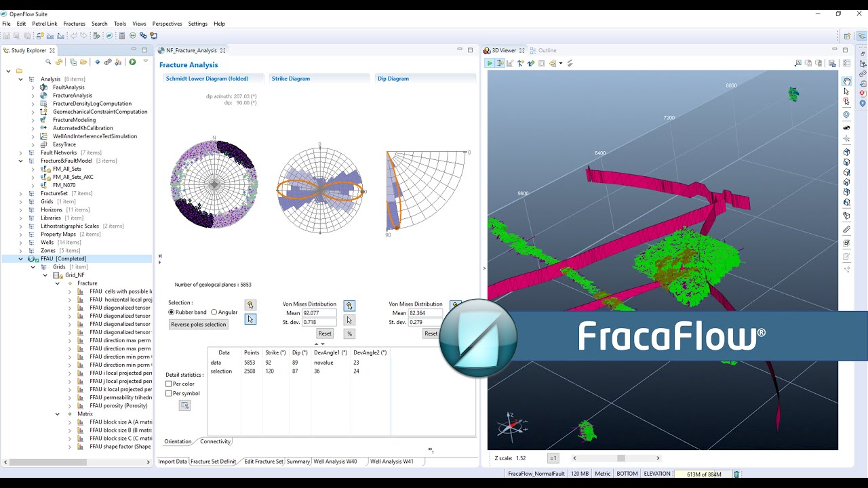
Task: Click the cursor icon below the selection pick icon
Action: pyautogui.click(x=250, y=319)
